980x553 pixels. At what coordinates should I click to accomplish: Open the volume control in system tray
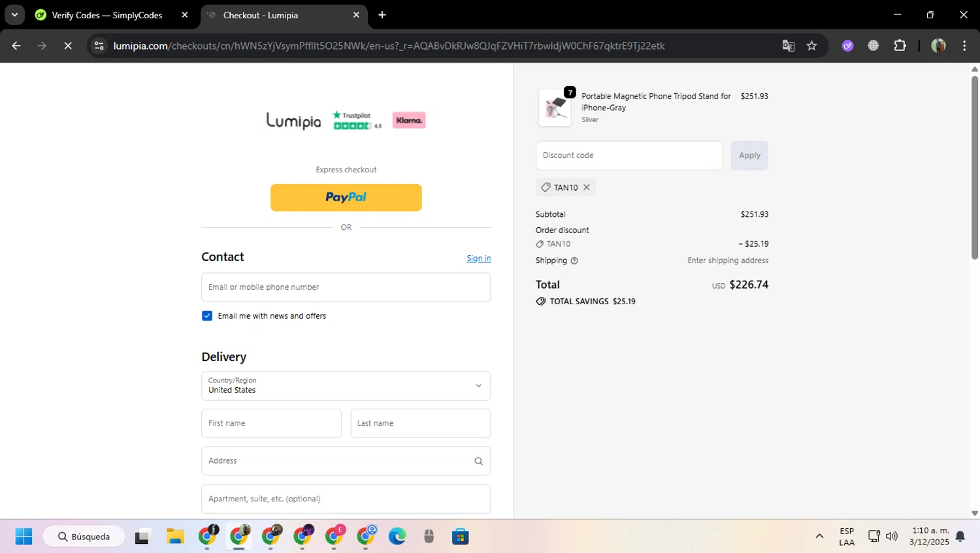click(892, 536)
